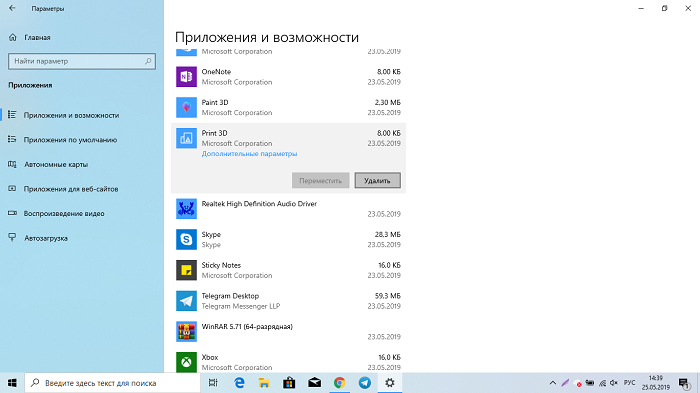Select Sticky Notes entry name

pyautogui.click(x=221, y=265)
